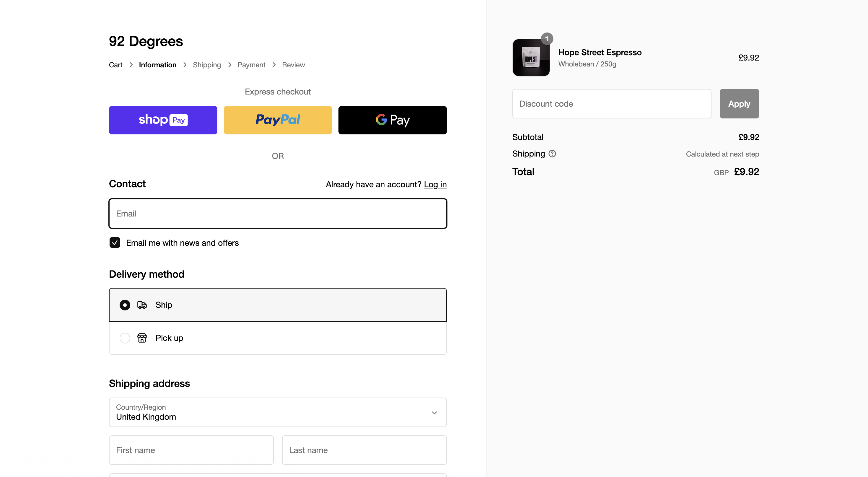The height and width of the screenshot is (477, 868).
Task: Click the chevron arrow in Country/Region field
Action: 434,413
